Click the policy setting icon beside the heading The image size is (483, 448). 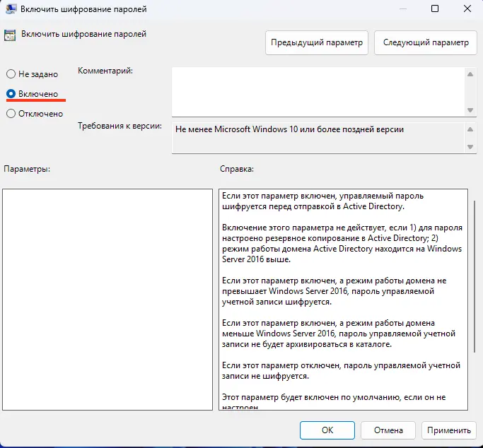coord(10,34)
